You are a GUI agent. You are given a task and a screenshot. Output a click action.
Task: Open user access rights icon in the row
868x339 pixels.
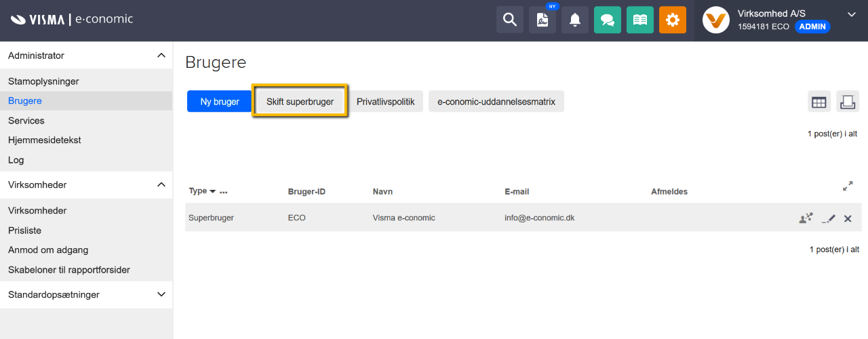(806, 218)
